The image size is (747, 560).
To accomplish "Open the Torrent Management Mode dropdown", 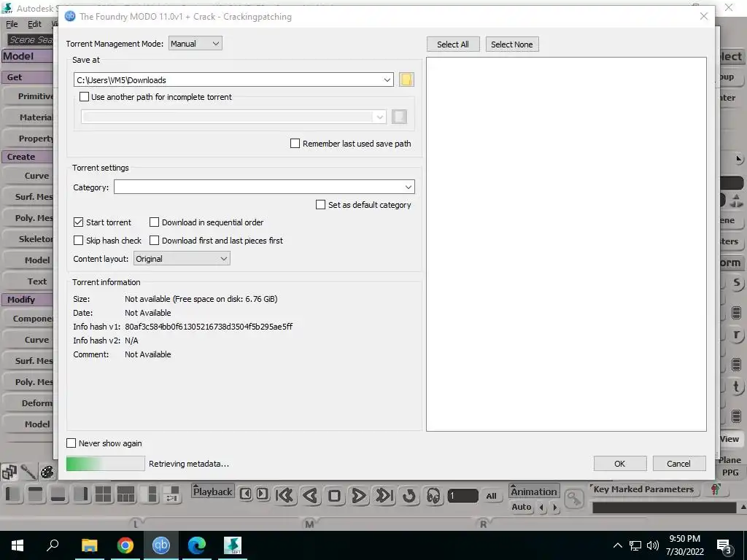I will click(x=196, y=43).
